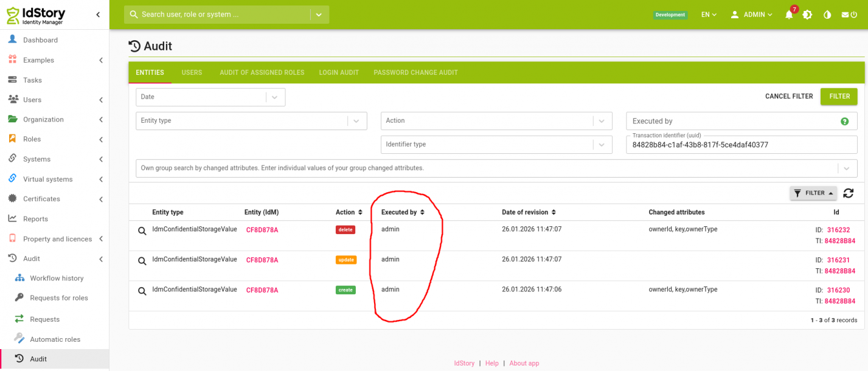Open the Entity type dropdown
The width and height of the screenshot is (868, 371).
pyautogui.click(x=251, y=121)
